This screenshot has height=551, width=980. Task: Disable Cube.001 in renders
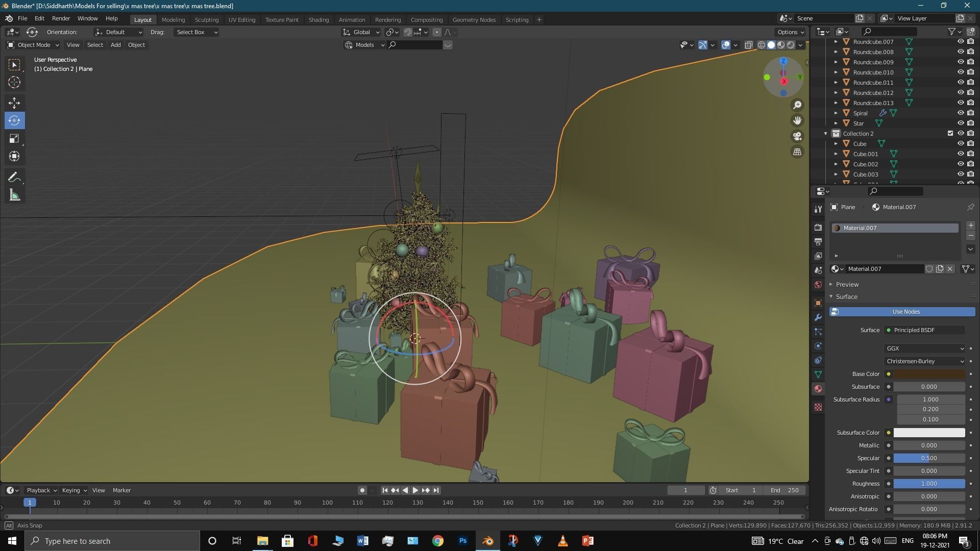pos(970,154)
